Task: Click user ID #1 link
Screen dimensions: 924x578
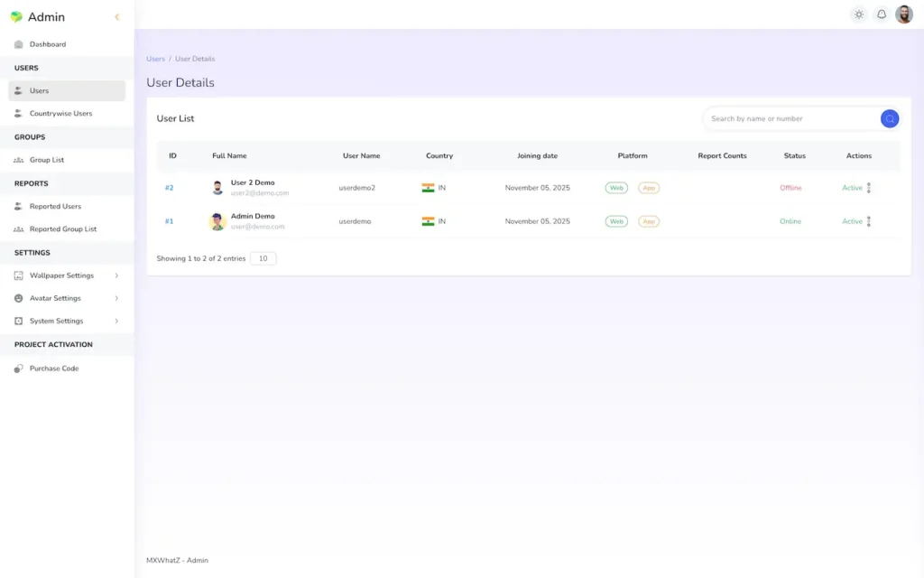Action: pyautogui.click(x=169, y=222)
